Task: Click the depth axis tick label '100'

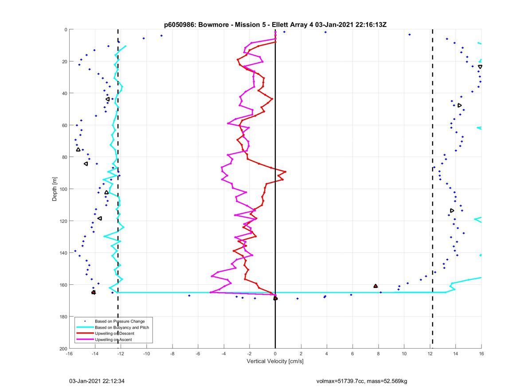Action: [63, 189]
